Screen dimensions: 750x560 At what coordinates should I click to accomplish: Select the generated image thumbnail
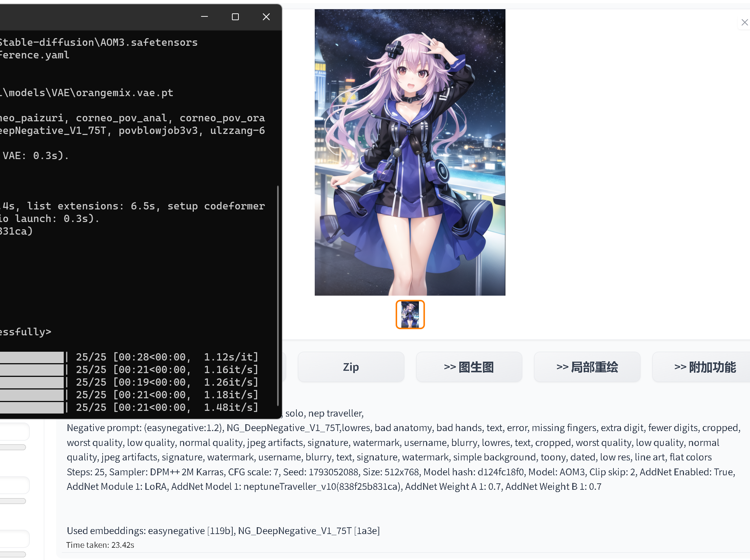point(410,315)
